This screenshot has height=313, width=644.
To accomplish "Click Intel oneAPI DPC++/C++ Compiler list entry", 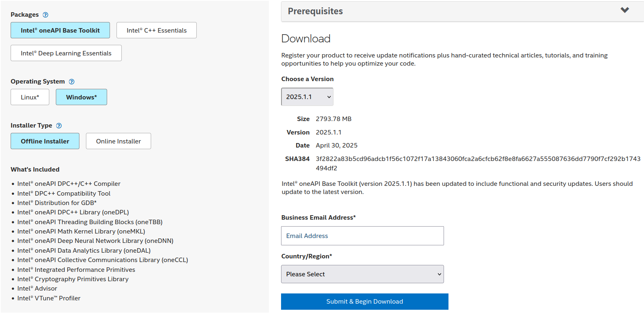I will [69, 184].
